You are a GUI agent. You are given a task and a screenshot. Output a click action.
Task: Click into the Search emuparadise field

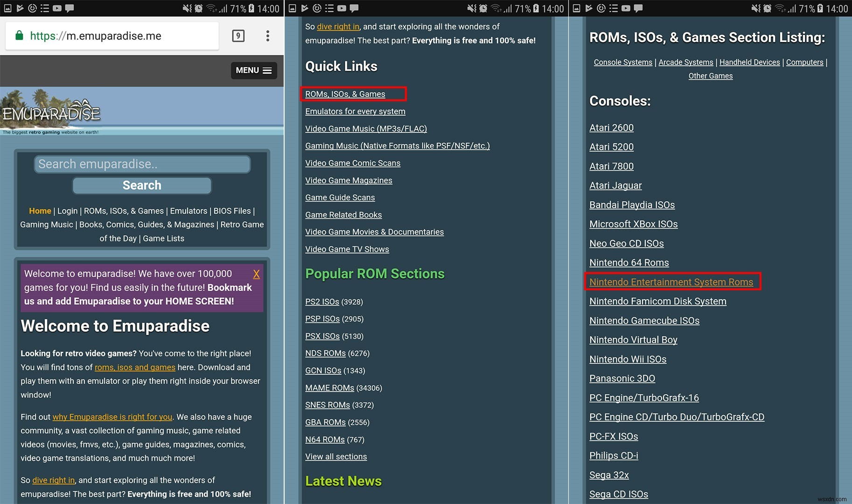coord(142,164)
